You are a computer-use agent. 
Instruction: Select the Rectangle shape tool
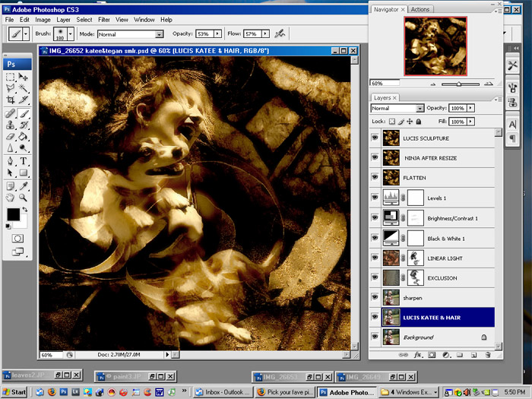tap(23, 173)
